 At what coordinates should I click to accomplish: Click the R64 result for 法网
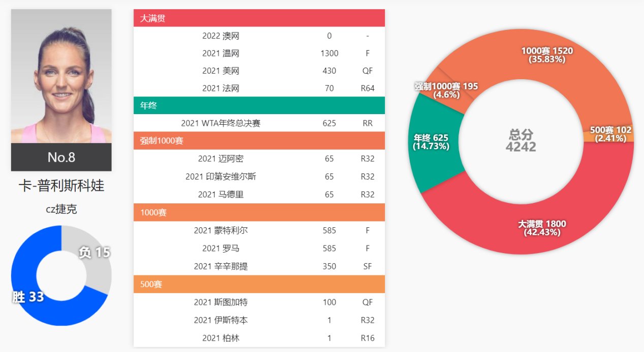pyautogui.click(x=367, y=88)
